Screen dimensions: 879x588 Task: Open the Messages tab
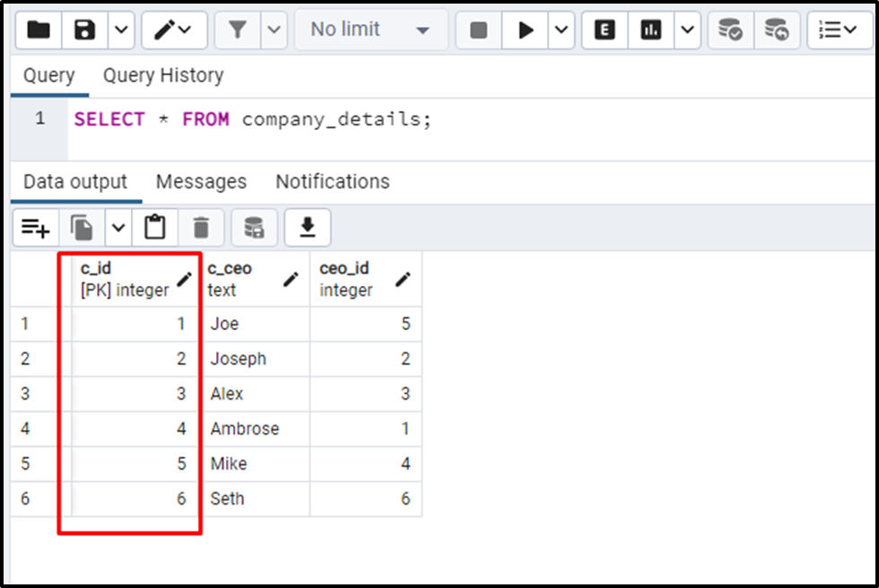pos(201,181)
